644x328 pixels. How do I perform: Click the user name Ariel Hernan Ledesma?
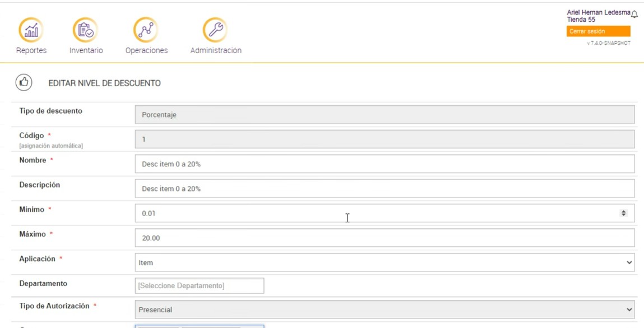pos(598,12)
